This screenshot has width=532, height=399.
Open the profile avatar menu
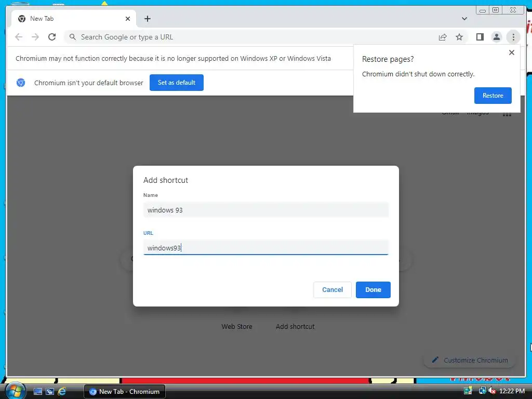(x=496, y=37)
